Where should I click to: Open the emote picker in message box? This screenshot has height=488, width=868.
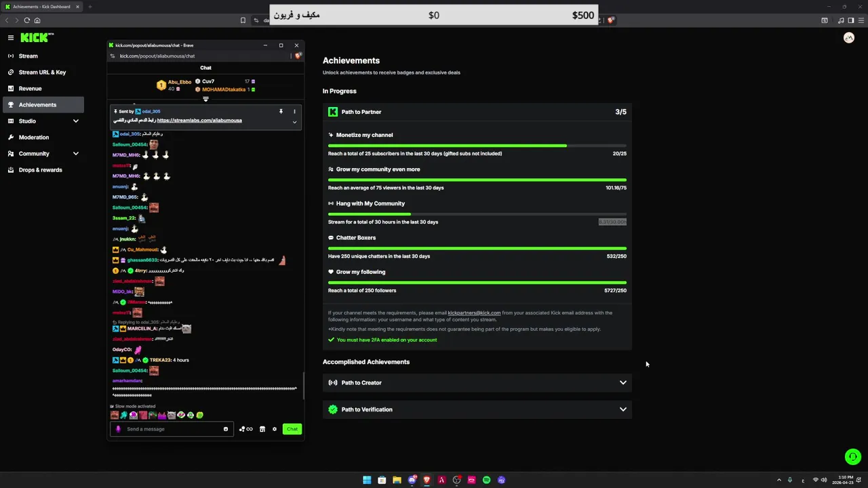[x=226, y=429]
